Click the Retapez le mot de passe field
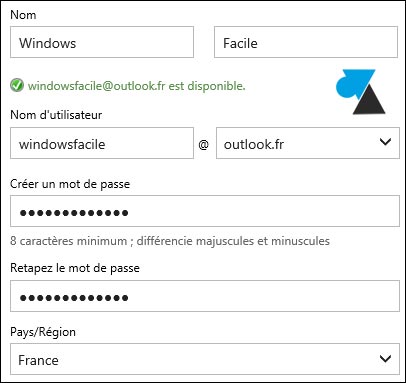 [205, 296]
